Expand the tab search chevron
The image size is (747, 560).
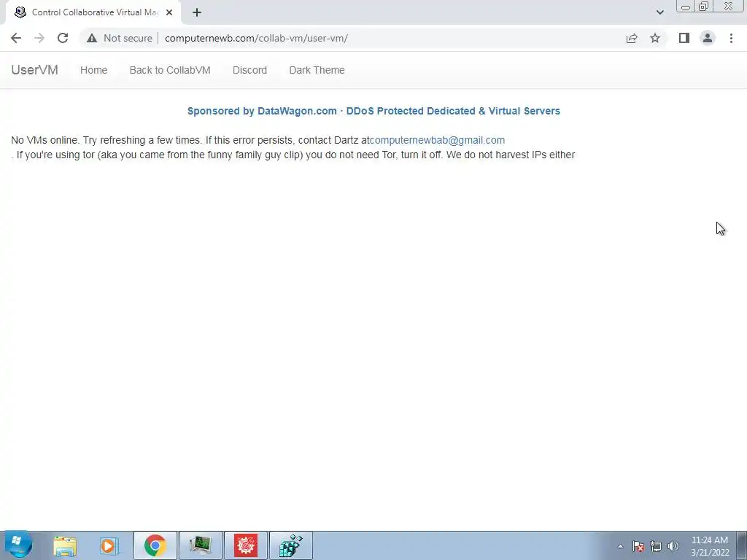[x=659, y=12]
